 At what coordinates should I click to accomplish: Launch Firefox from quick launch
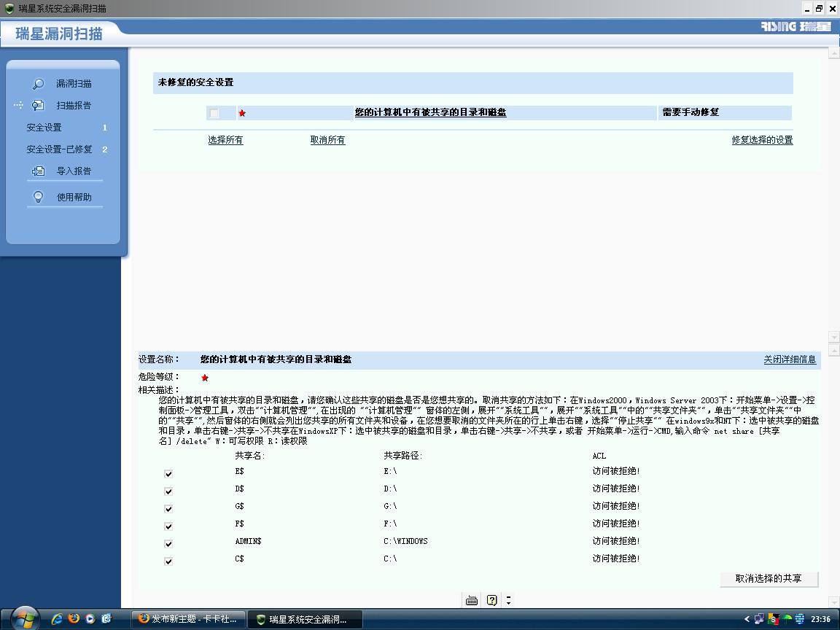74,619
